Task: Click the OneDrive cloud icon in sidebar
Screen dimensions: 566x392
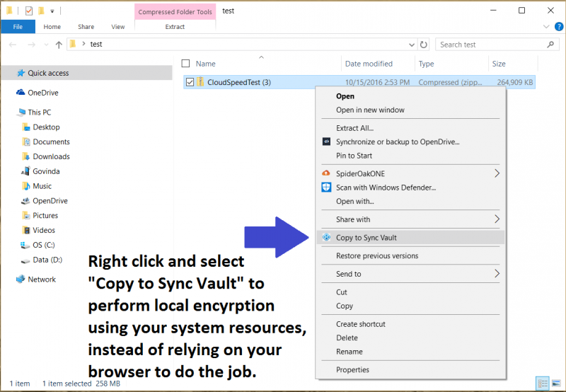Action: point(21,93)
